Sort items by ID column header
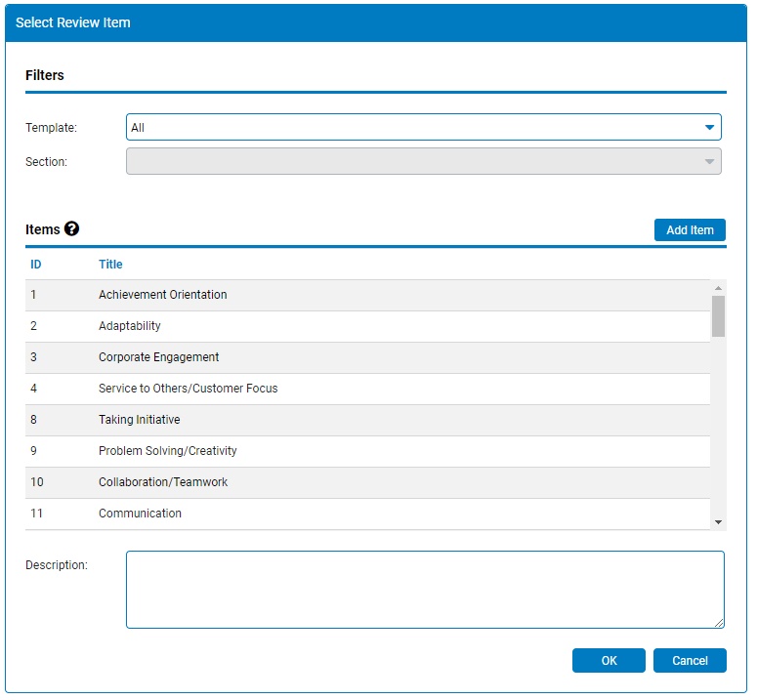The width and height of the screenshot is (757, 700). click(36, 265)
